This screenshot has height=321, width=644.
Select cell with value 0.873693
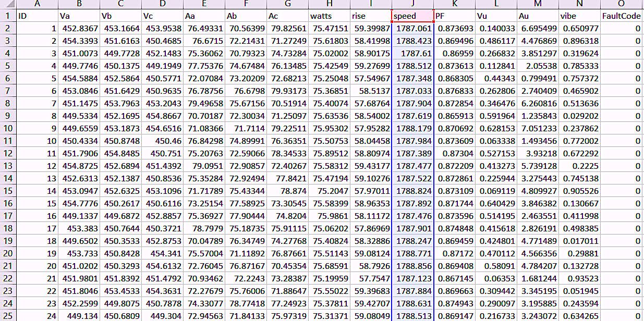click(x=454, y=28)
